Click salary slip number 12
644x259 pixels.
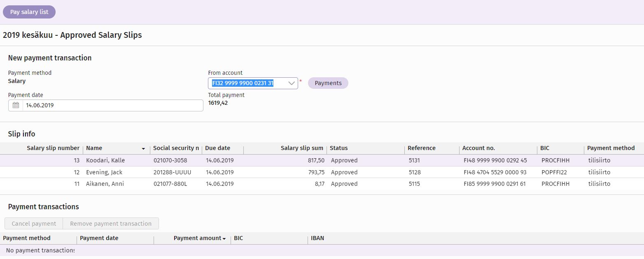tap(77, 172)
